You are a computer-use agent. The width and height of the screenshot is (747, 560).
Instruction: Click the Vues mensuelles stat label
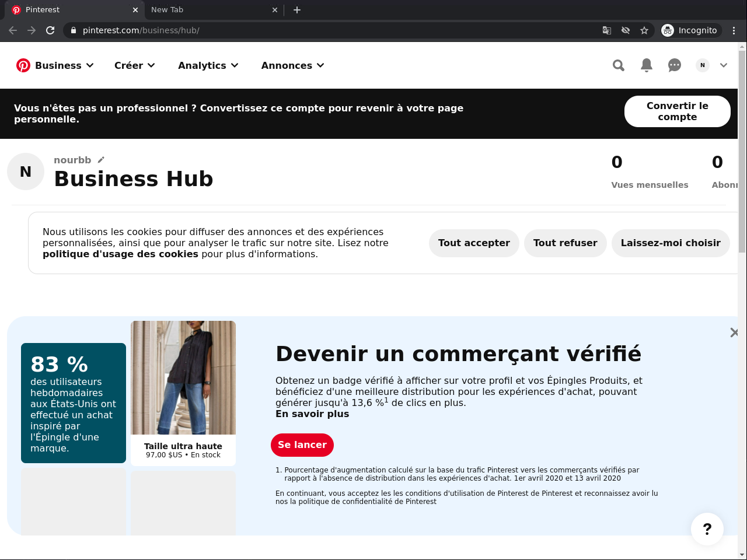[x=650, y=185]
